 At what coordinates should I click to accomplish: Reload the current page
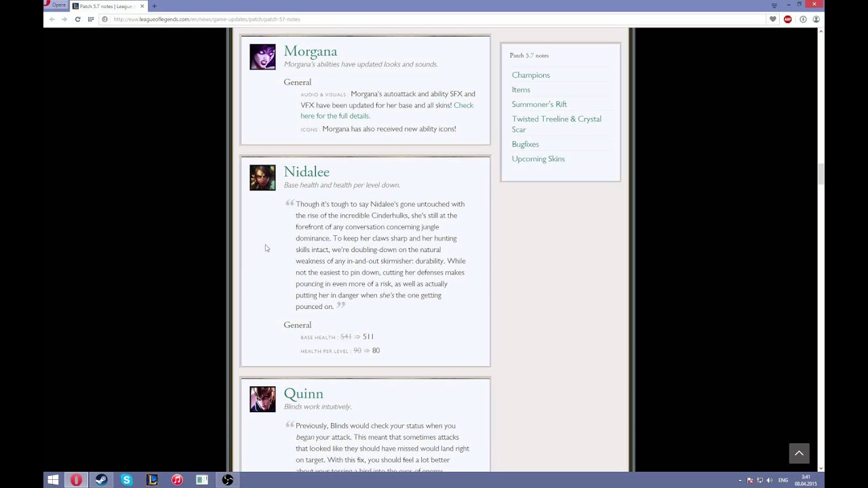point(77,19)
